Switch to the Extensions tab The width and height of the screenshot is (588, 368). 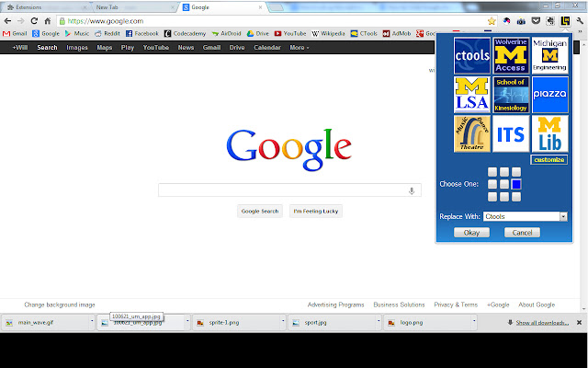click(x=46, y=7)
